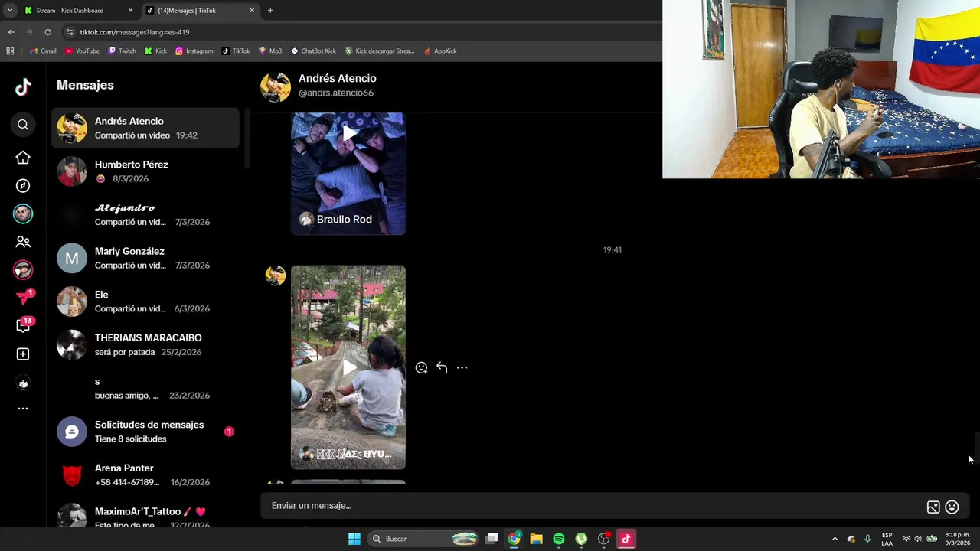Close the Mensajes TikTok tab
This screenshot has width=980, height=551.
pos(252,11)
